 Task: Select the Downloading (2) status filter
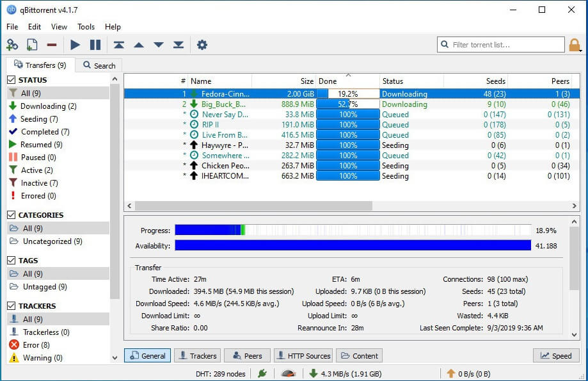pos(48,106)
